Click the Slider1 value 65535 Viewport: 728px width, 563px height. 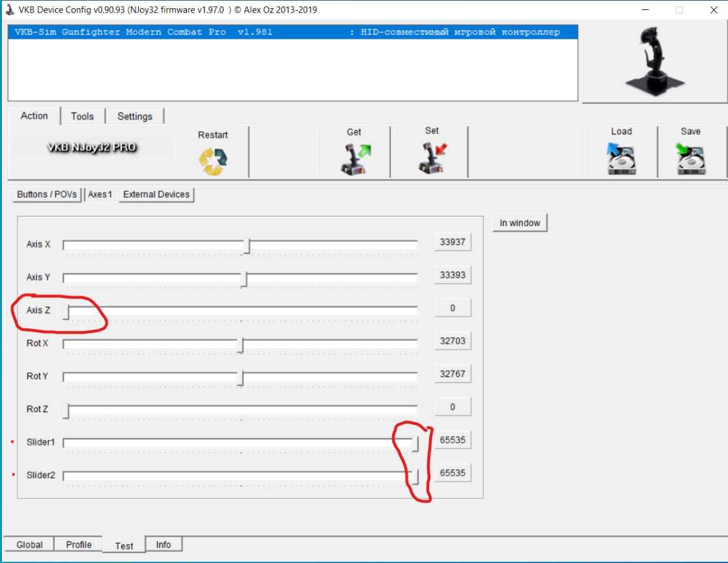click(453, 440)
